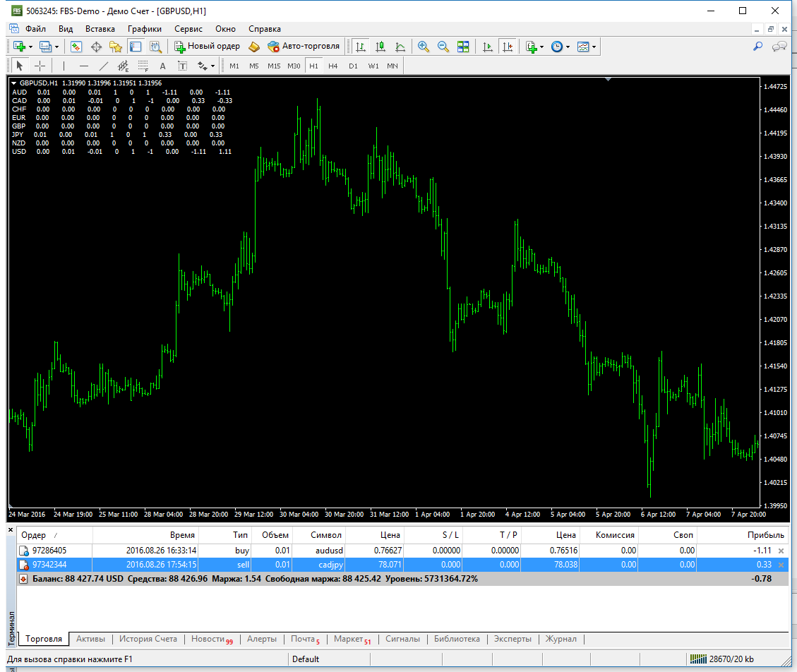Switch to История Счета tab
Screen dimensions: 797x672
click(148, 639)
